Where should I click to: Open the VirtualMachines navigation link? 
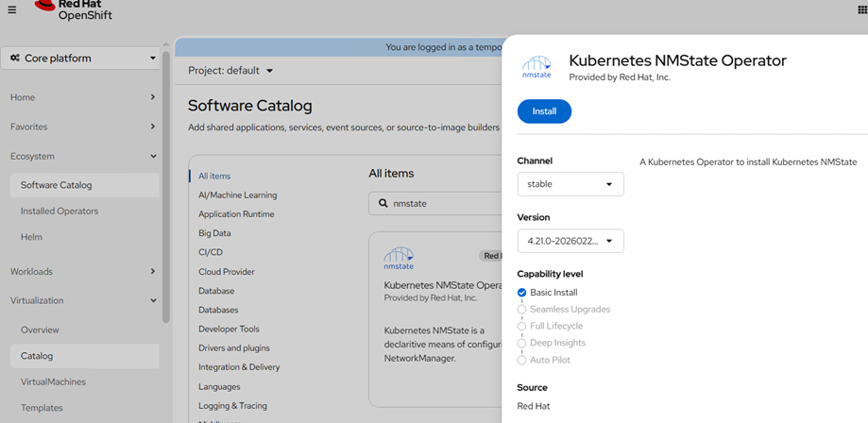pos(53,382)
